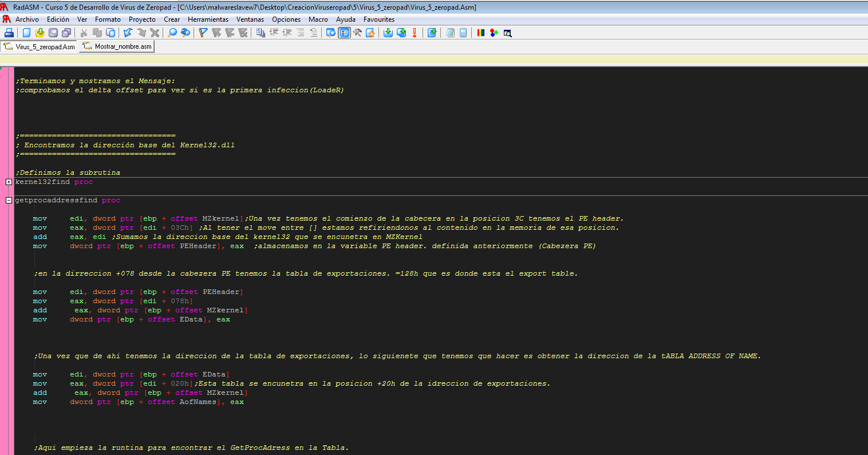Run the program with the red exclamation icon
The width and height of the screenshot is (868, 455).
[415, 33]
